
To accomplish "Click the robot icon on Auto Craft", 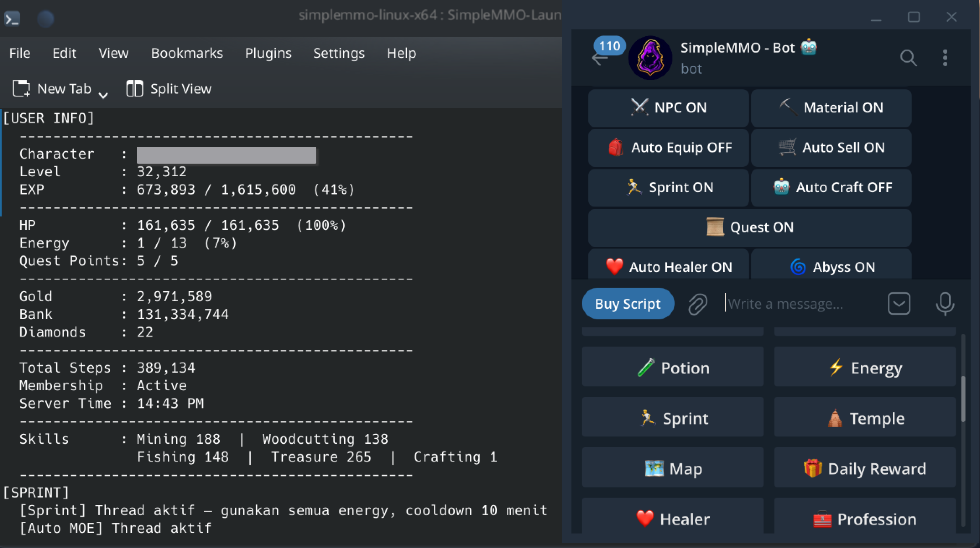I will click(781, 187).
